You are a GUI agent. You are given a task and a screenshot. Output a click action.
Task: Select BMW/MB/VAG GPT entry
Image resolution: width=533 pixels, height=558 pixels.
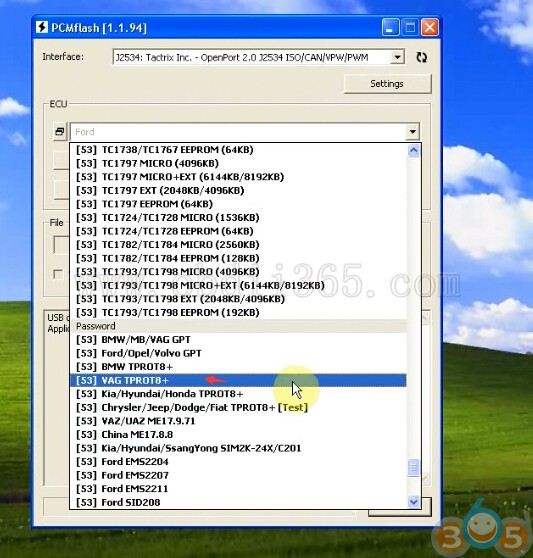pyautogui.click(x=238, y=339)
